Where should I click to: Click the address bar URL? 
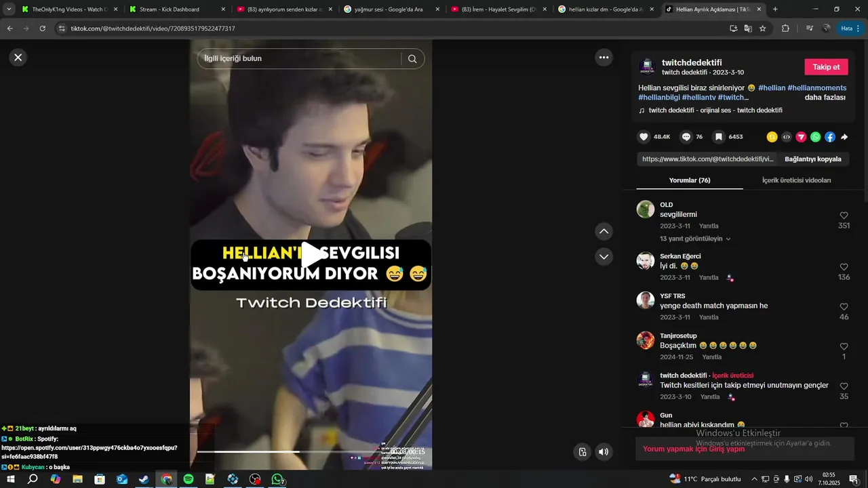click(x=153, y=28)
